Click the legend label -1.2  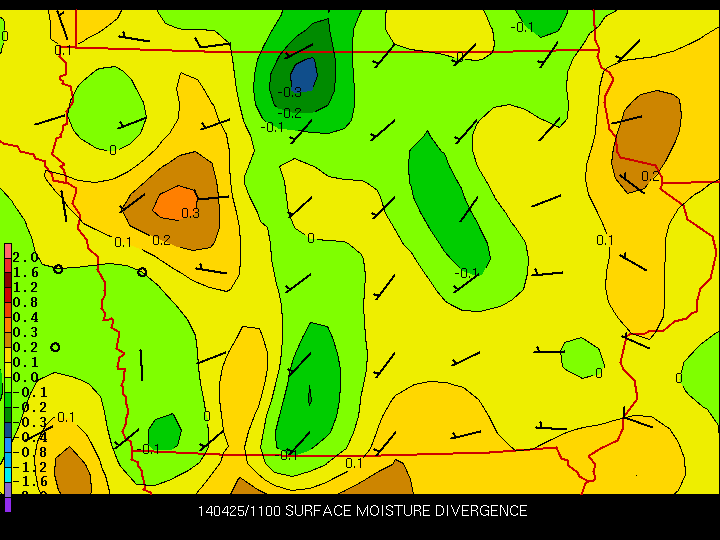pyautogui.click(x=30, y=467)
